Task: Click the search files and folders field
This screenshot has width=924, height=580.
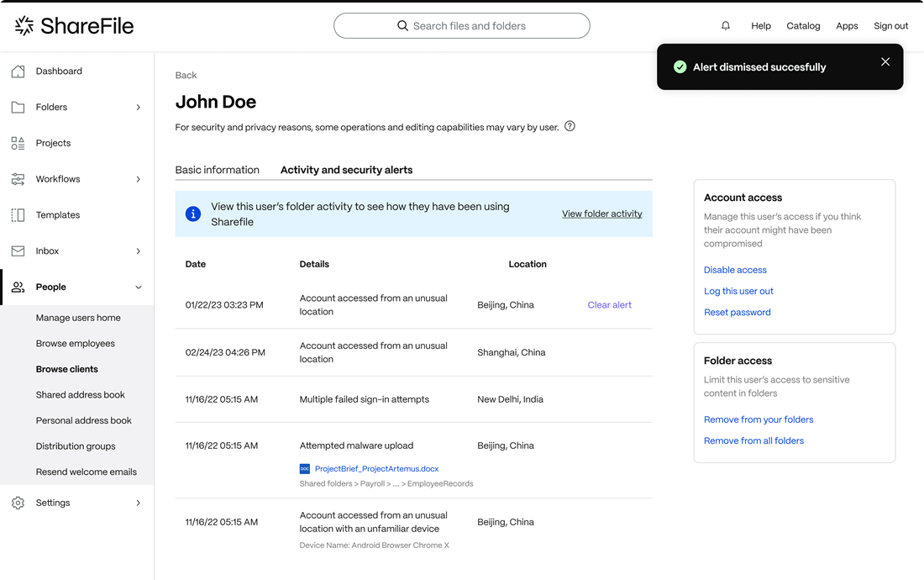Action: coord(461,26)
